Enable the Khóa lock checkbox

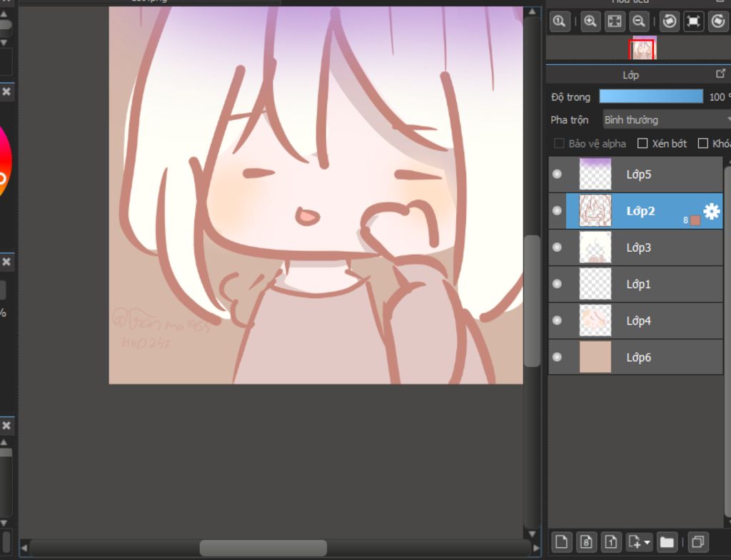tap(703, 143)
